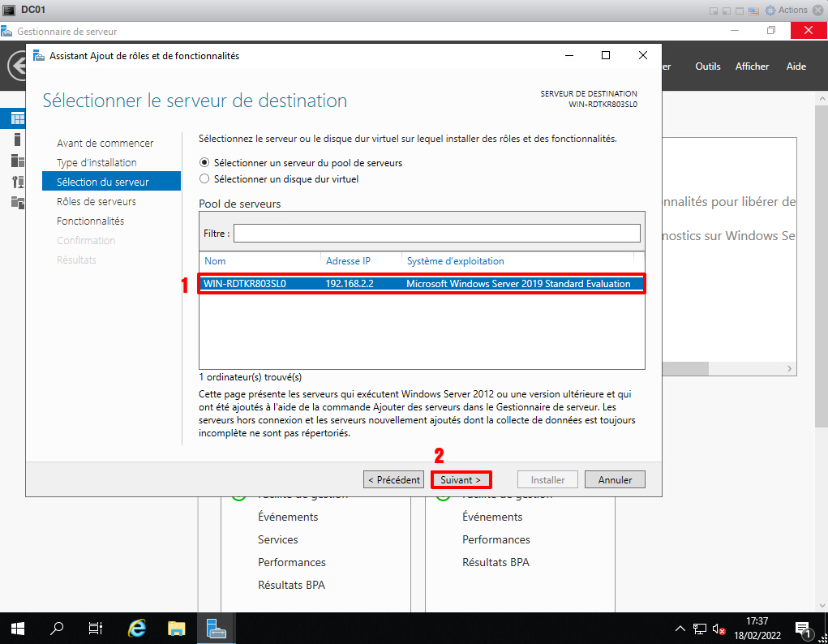Open the Afficher menu
This screenshot has width=828, height=644.
coord(752,67)
